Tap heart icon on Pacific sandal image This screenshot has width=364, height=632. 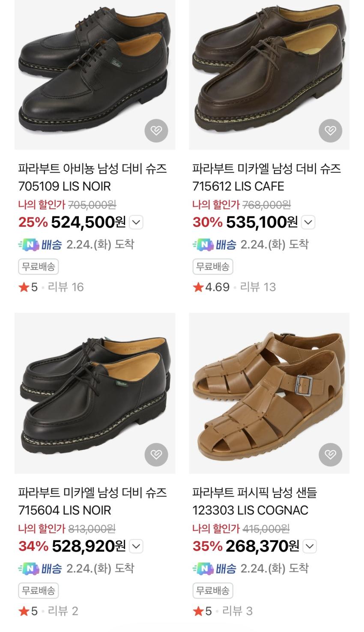pos(330,454)
